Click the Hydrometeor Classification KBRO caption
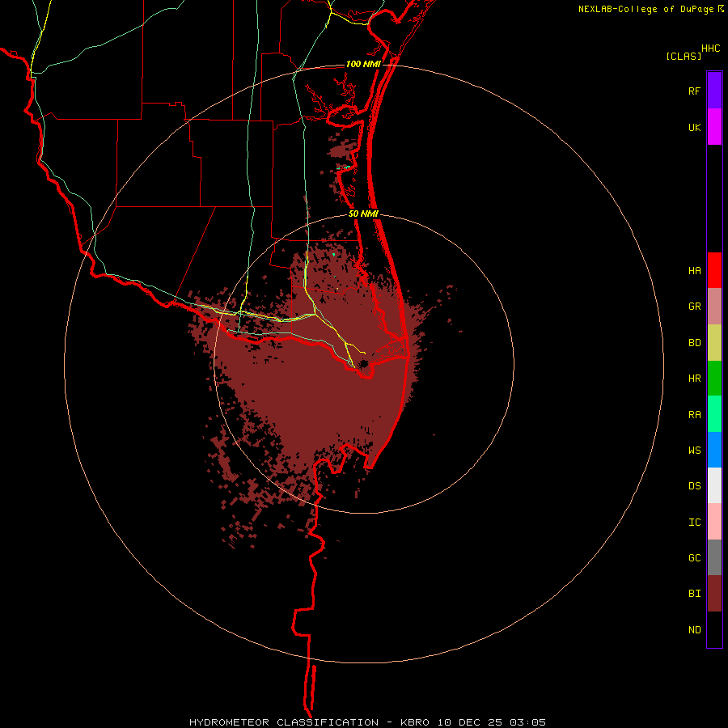 pyautogui.click(x=367, y=722)
